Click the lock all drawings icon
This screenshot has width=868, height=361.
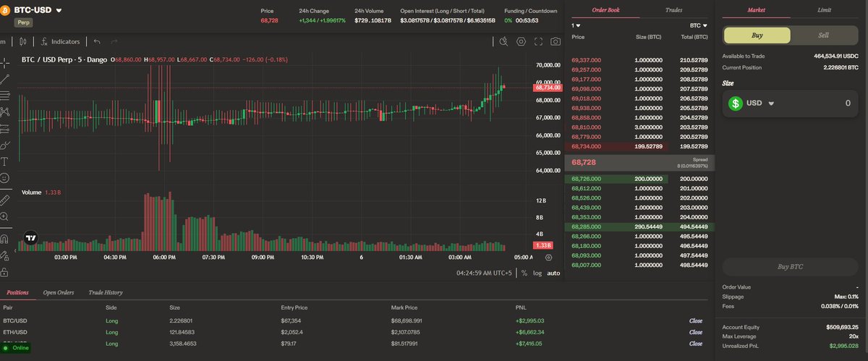point(5,272)
